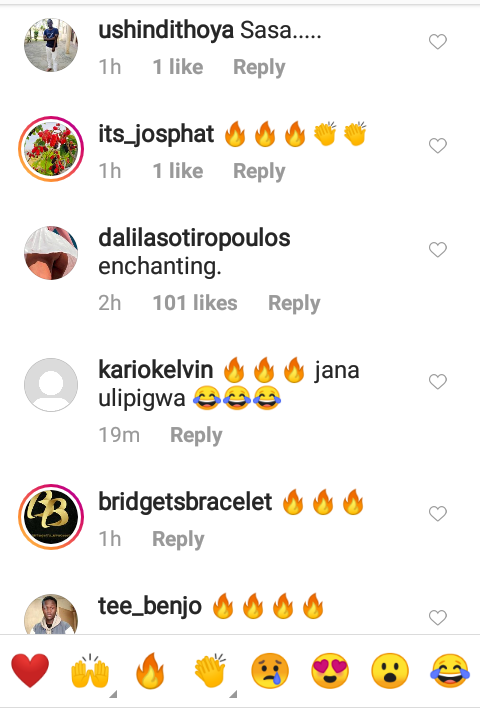Open skin tone options for clapping hands

pos(234,694)
